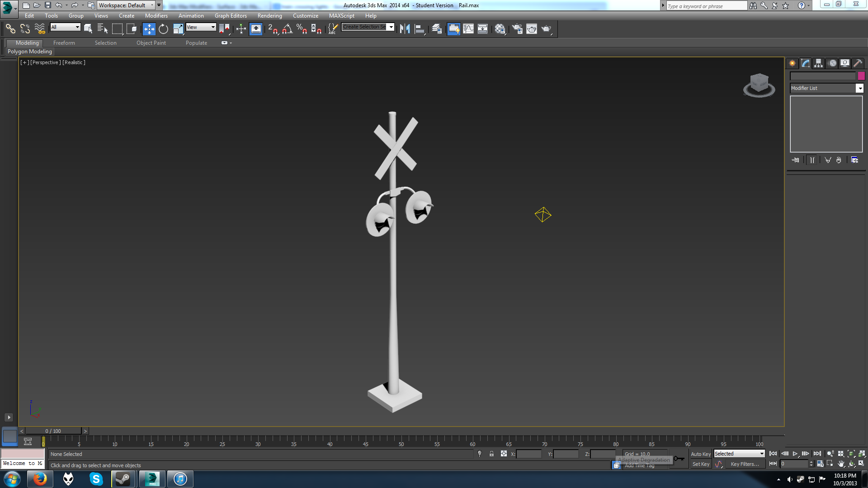
Task: Open the Graph Editors menu
Action: click(231, 16)
